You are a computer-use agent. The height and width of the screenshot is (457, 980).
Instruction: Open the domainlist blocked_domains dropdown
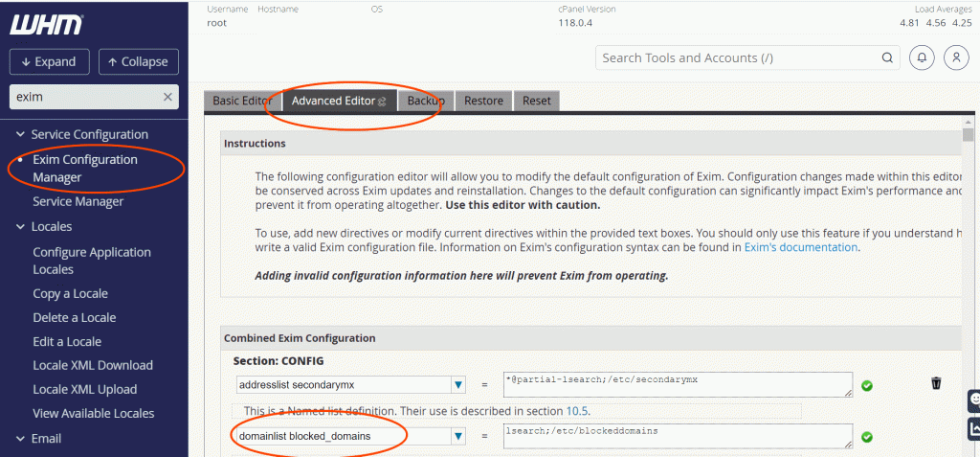[458, 437]
